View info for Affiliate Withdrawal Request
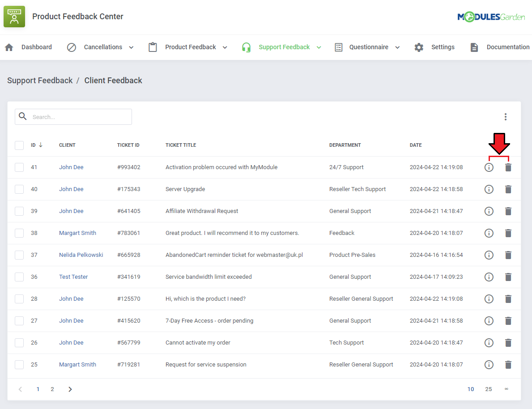The width and height of the screenshot is (532, 409). click(489, 211)
